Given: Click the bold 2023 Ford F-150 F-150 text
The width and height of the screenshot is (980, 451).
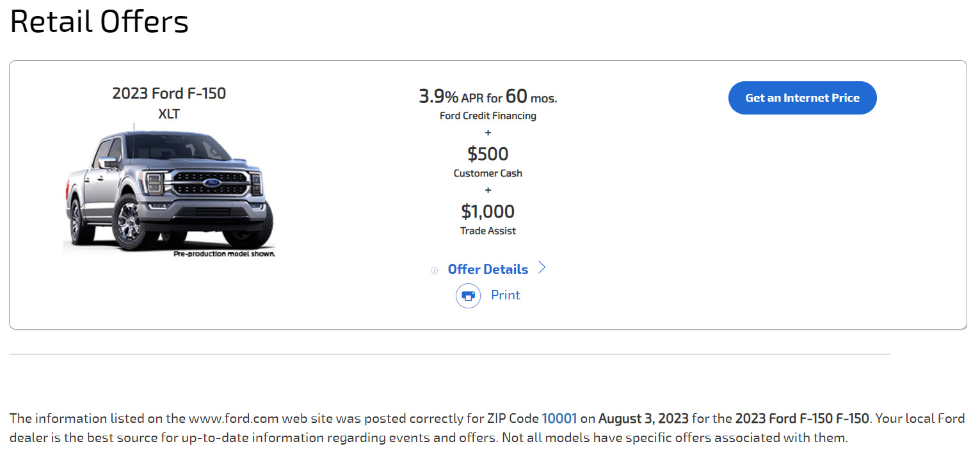Looking at the screenshot, I should point(802,419).
